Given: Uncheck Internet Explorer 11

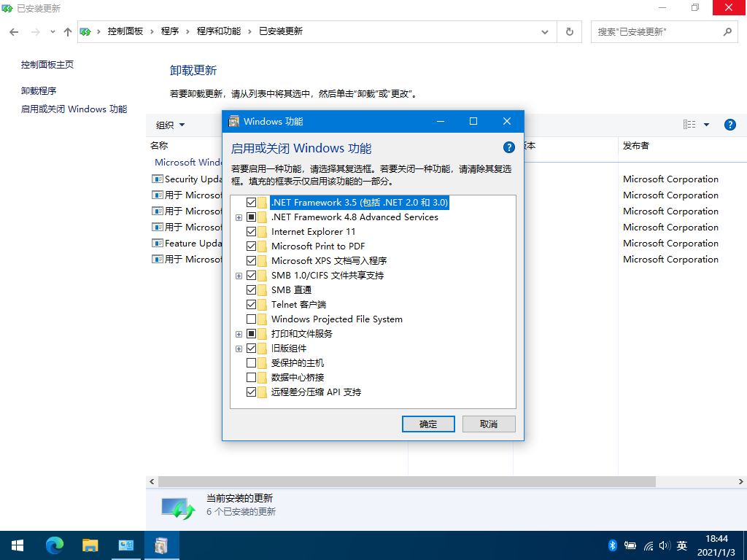Looking at the screenshot, I should click(251, 232).
